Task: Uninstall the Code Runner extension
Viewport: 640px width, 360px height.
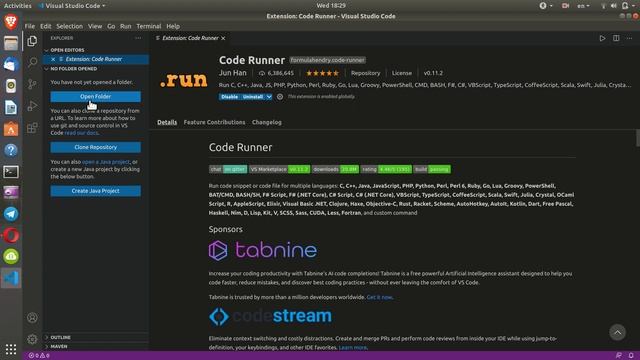Action: pos(253,97)
